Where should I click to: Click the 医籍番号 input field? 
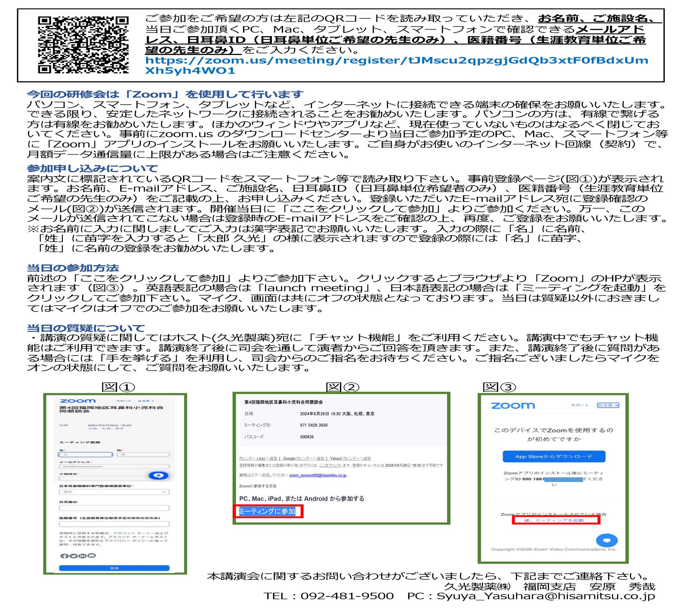pos(114,524)
